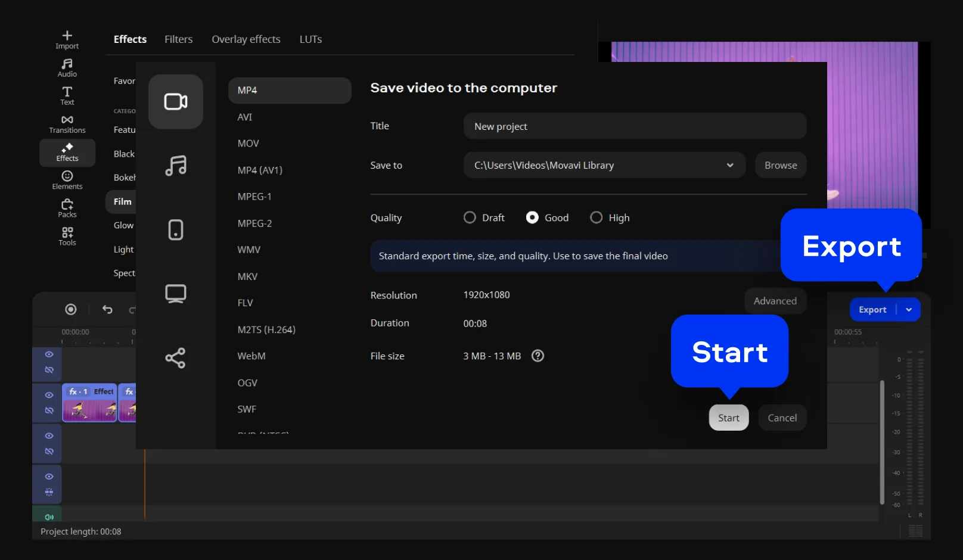
Task: Select the Draft quality radio button
Action: point(470,217)
